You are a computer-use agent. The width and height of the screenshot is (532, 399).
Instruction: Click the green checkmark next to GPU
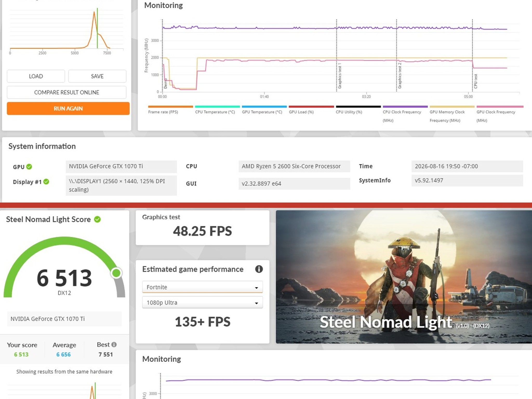click(29, 167)
